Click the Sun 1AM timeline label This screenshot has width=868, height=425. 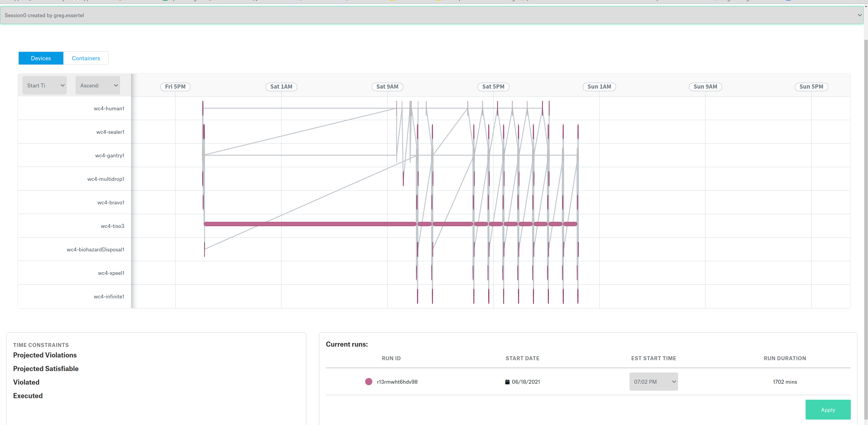pyautogui.click(x=599, y=87)
